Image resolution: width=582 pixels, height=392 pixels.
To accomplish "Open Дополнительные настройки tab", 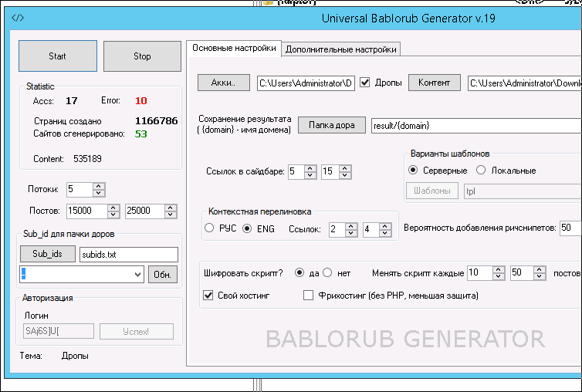I will pos(340,49).
